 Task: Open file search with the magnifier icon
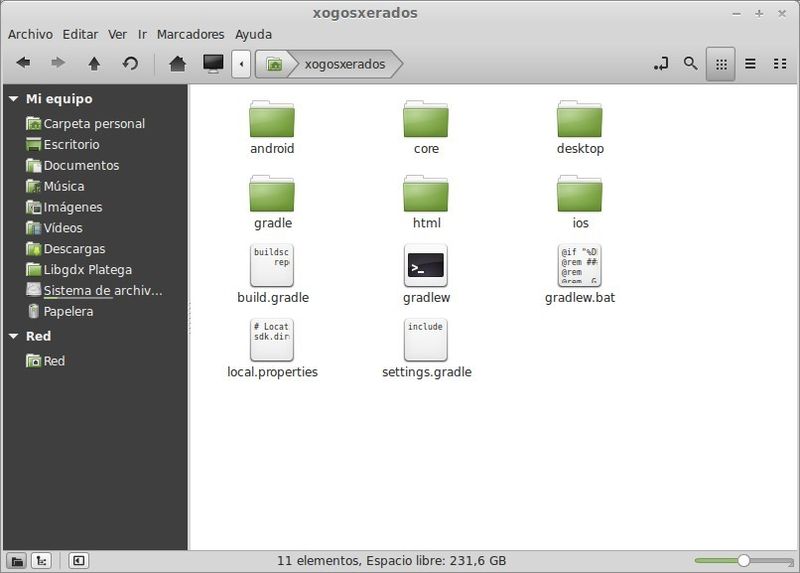690,64
